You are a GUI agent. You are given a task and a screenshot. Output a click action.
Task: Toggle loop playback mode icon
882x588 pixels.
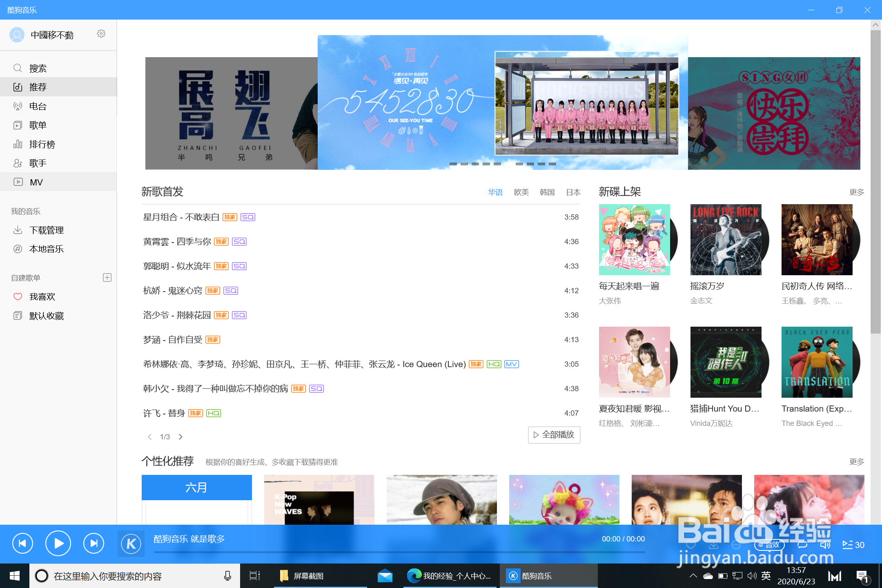802,545
